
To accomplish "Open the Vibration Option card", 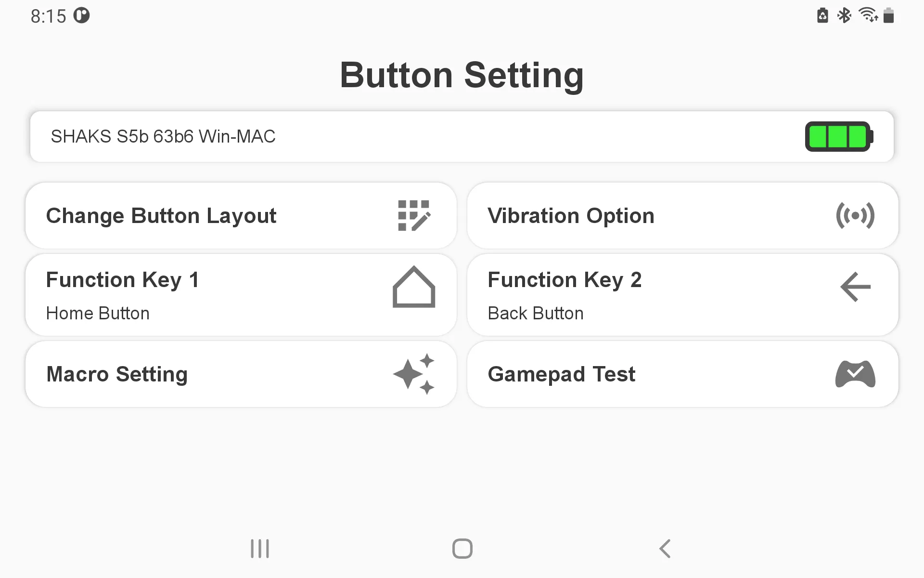I will (x=571, y=215).
